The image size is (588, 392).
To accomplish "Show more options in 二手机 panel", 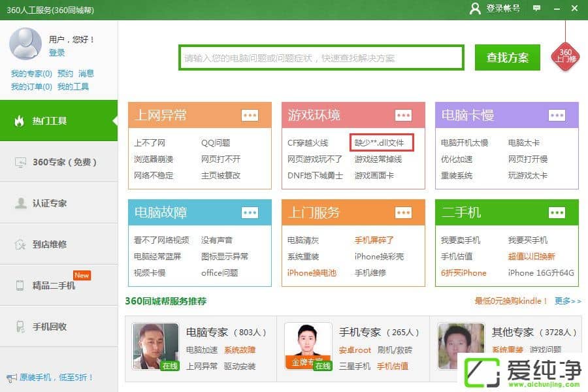I will click(557, 212).
